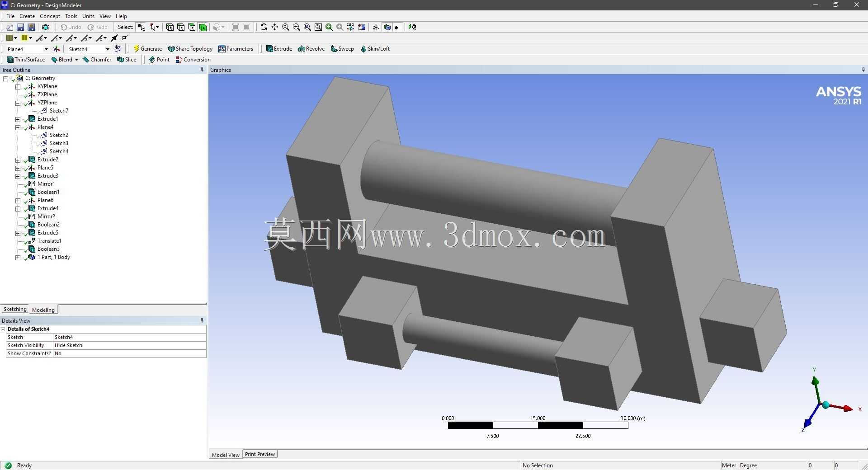Select Boolean3 in the tree outline
868x470 pixels.
[x=48, y=249]
